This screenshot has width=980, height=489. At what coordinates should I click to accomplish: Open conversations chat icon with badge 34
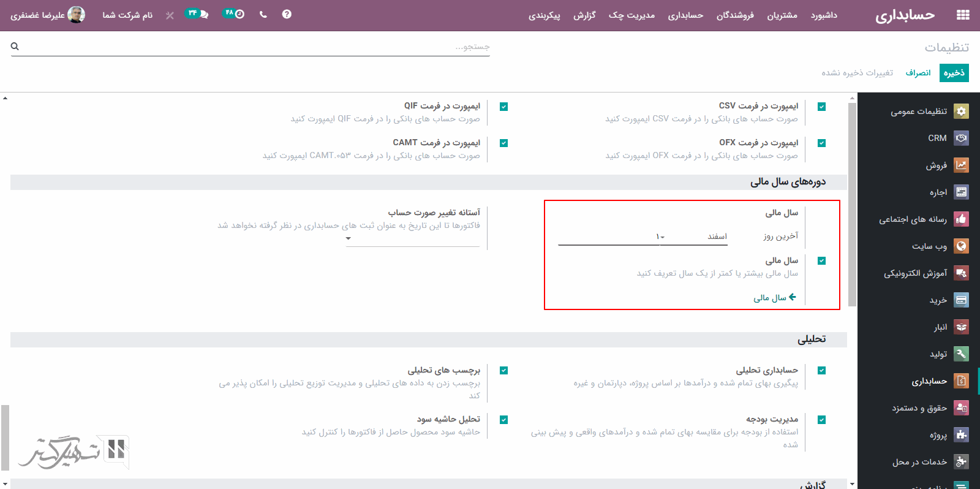[x=197, y=13]
